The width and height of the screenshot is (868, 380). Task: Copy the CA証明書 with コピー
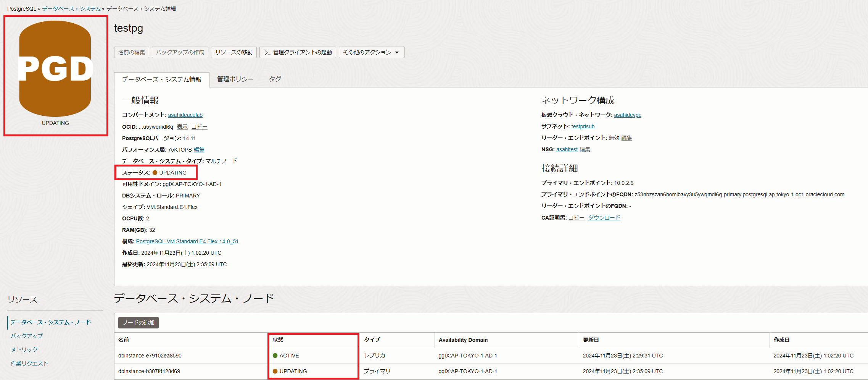pyautogui.click(x=577, y=218)
